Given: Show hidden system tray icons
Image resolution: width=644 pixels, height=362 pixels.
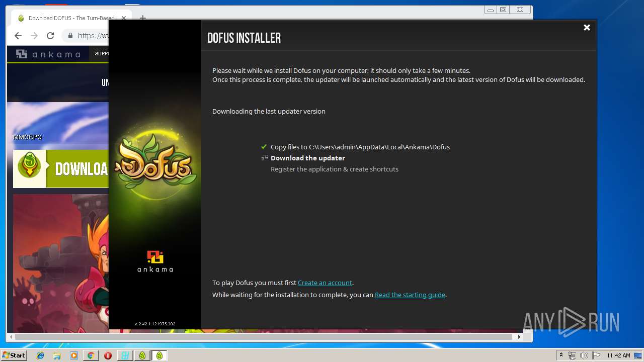Looking at the screenshot, I should click(561, 355).
